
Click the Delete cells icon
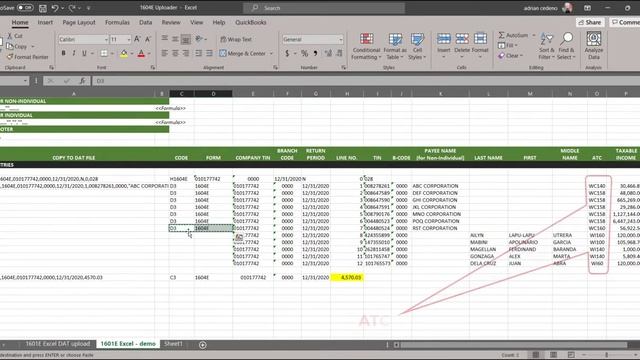462,39
